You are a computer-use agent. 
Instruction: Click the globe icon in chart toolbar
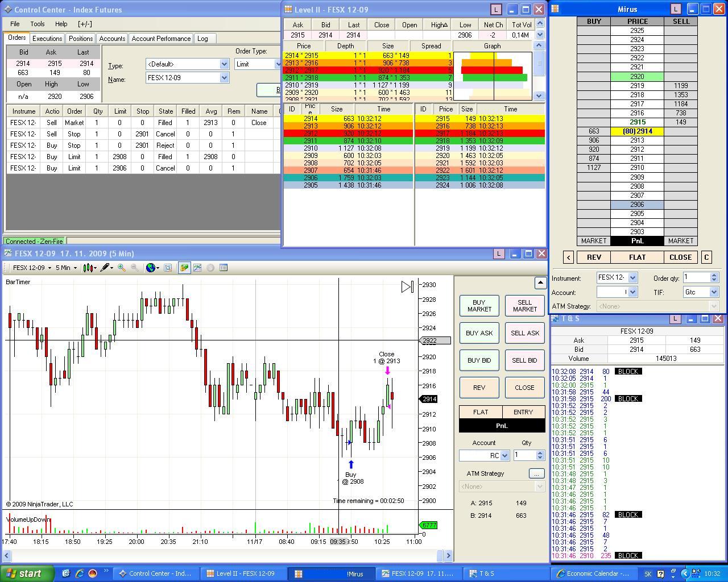(151, 268)
